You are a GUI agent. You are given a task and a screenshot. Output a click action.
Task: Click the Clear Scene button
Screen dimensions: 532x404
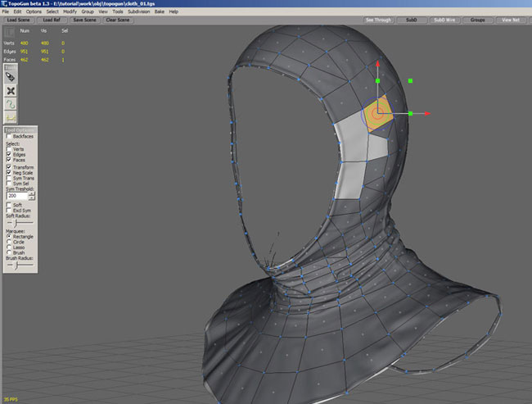[x=118, y=20]
